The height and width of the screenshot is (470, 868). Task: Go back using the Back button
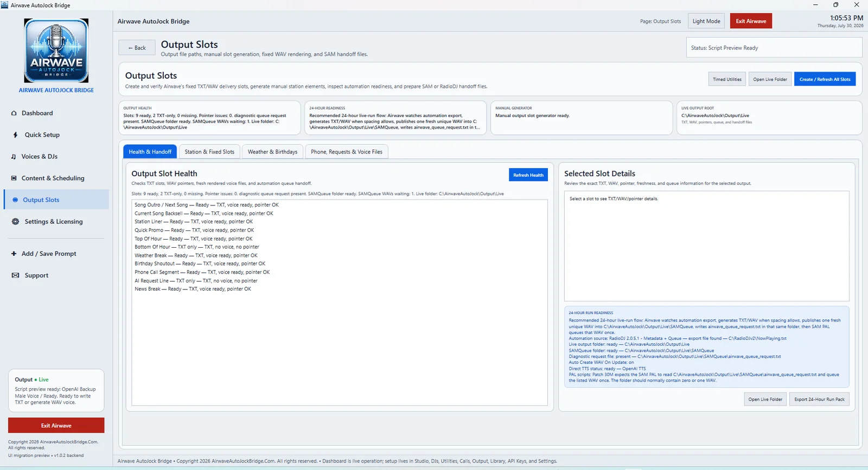(137, 48)
